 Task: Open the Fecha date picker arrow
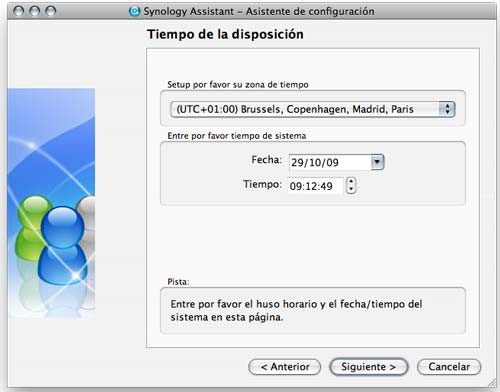coord(377,162)
